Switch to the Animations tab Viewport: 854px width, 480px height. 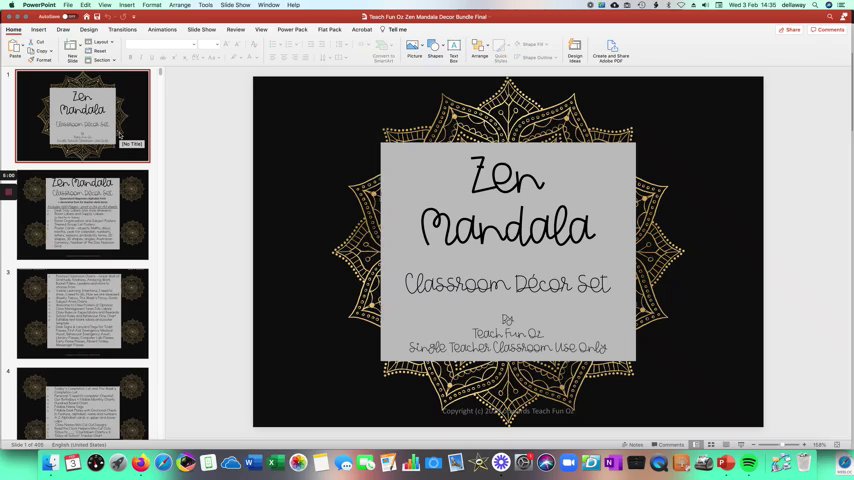coord(162,29)
